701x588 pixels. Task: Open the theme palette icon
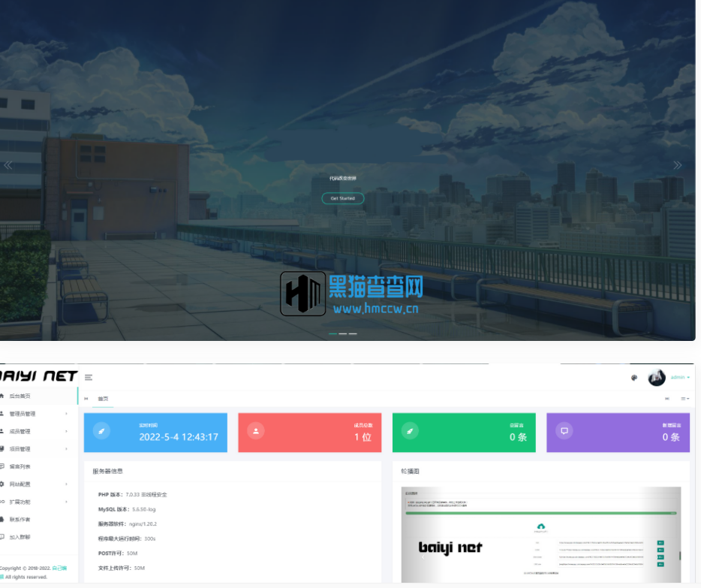pos(634,378)
